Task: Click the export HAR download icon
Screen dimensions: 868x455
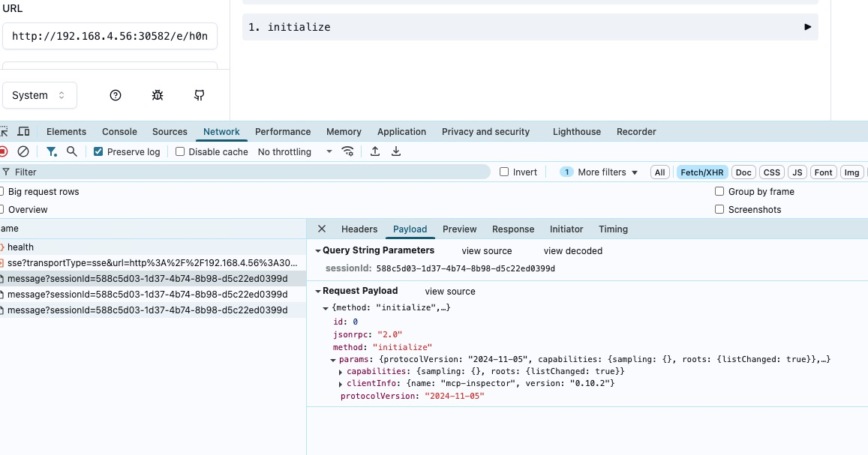Action: click(396, 151)
